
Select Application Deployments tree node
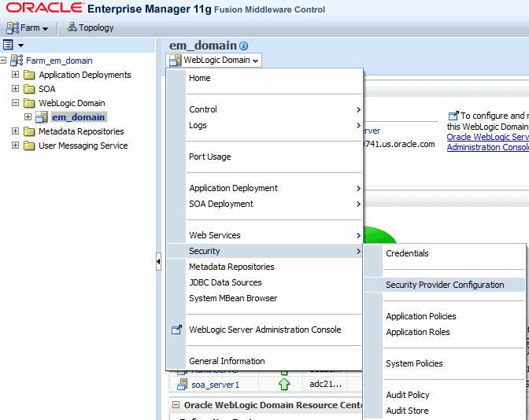pyautogui.click(x=85, y=75)
